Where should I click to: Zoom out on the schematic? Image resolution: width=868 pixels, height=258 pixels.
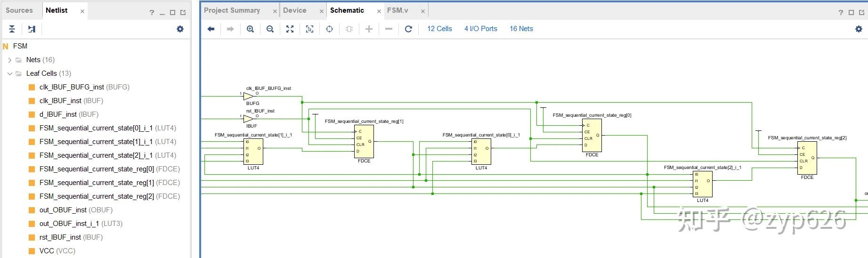tap(270, 29)
